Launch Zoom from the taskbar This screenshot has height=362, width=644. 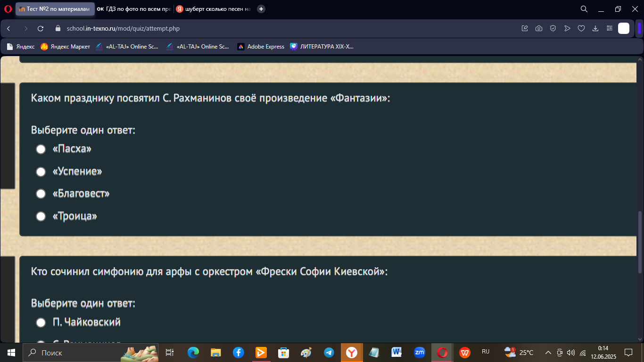click(x=419, y=352)
